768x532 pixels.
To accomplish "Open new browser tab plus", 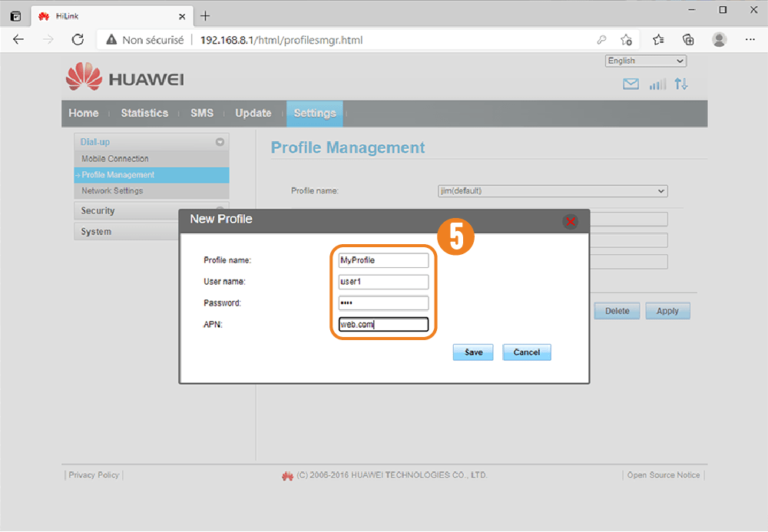I will click(x=205, y=16).
